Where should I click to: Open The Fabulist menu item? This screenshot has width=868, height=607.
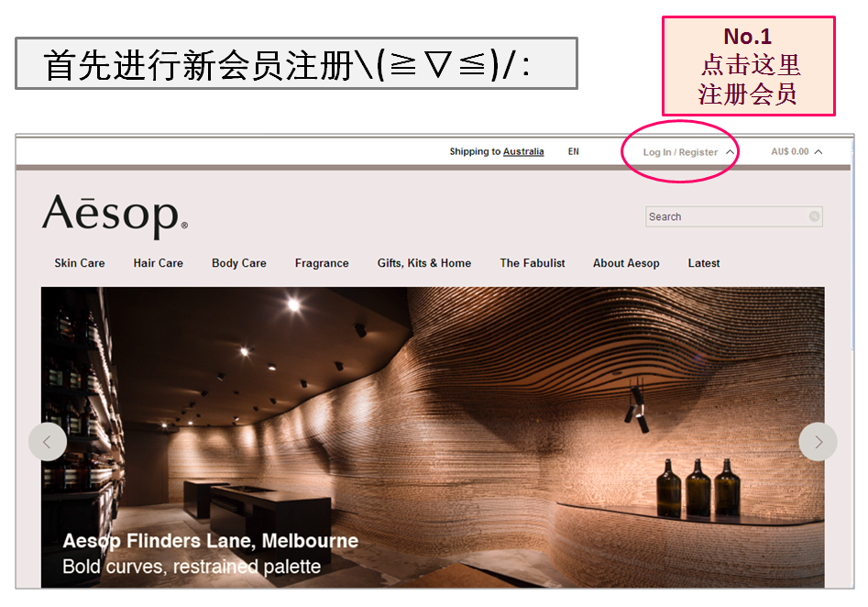(x=533, y=263)
